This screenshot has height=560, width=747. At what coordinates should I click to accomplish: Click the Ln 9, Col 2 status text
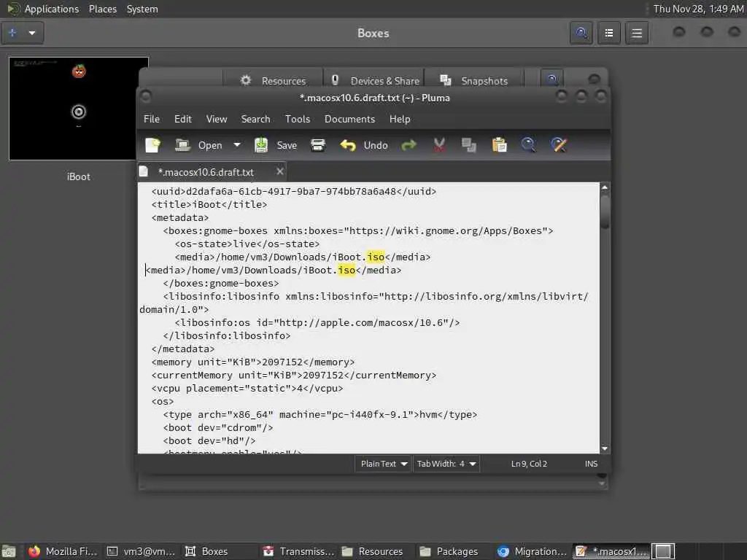529,464
